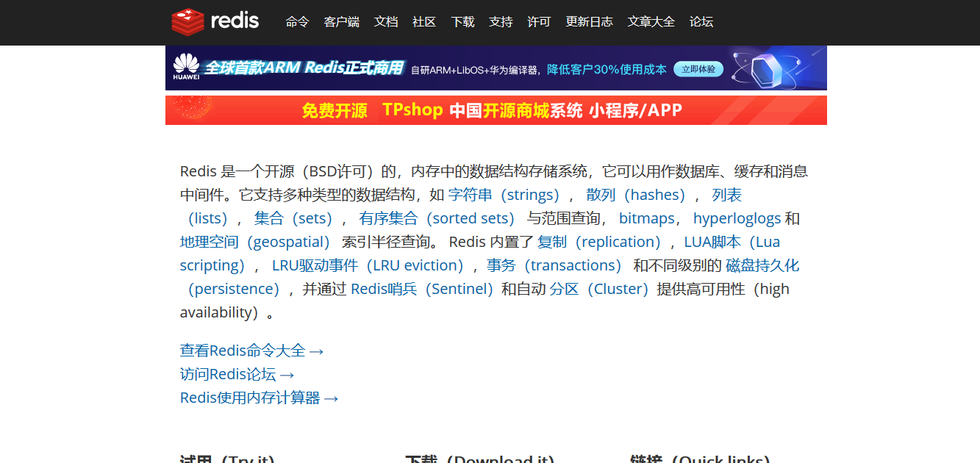Screen dimensions: 980x463
Task: Open the 有序集合（sorted sets）link
Action: tap(439, 218)
